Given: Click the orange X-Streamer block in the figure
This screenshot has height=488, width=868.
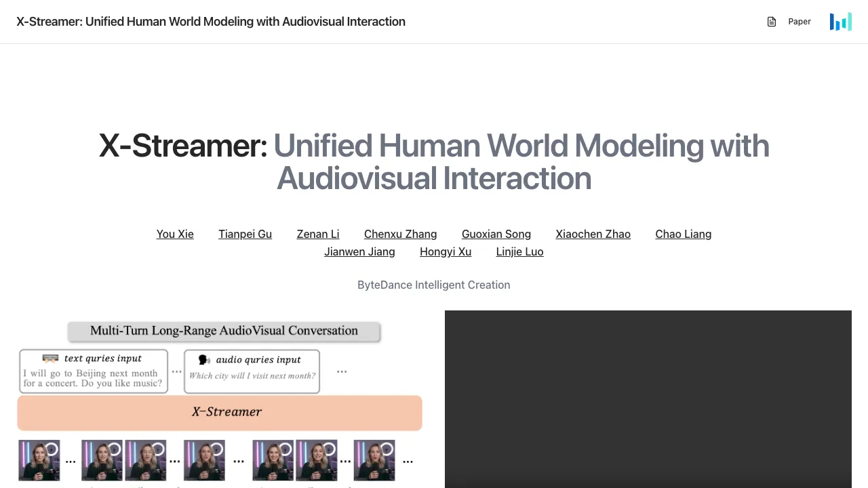Looking at the screenshot, I should [x=220, y=412].
